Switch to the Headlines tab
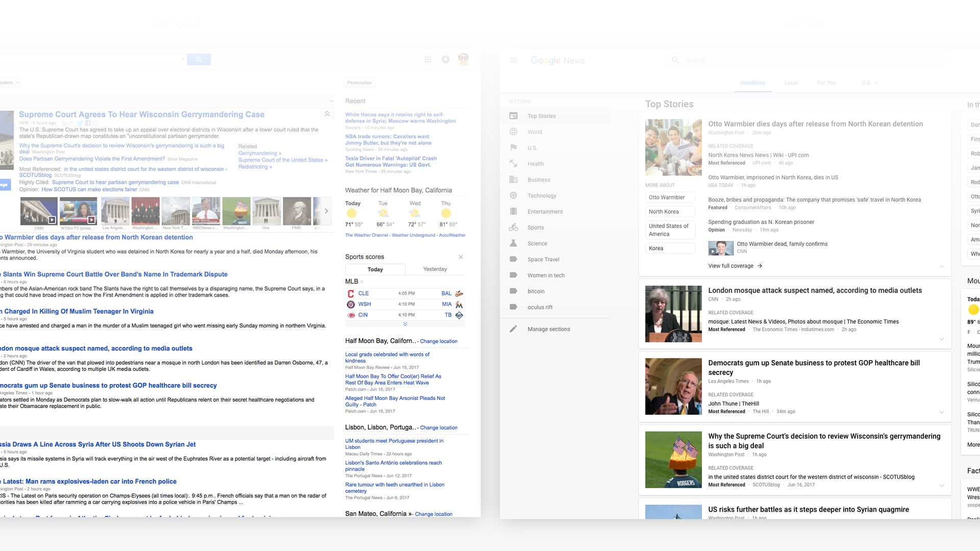This screenshot has width=980, height=551. 752,83
